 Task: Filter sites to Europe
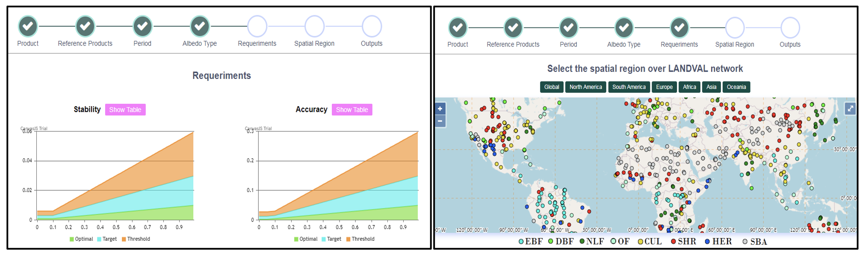(664, 87)
